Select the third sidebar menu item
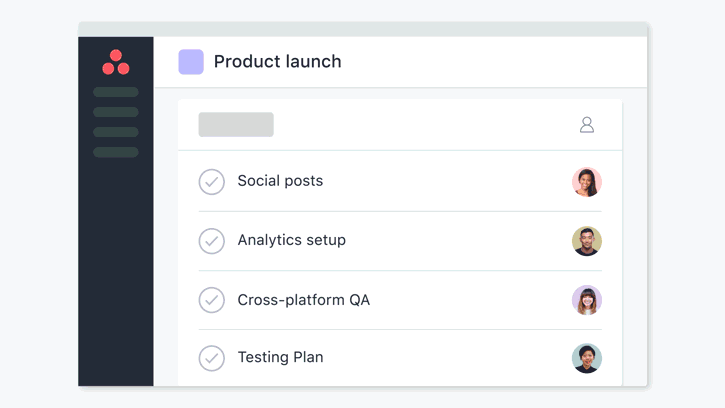 (x=116, y=132)
